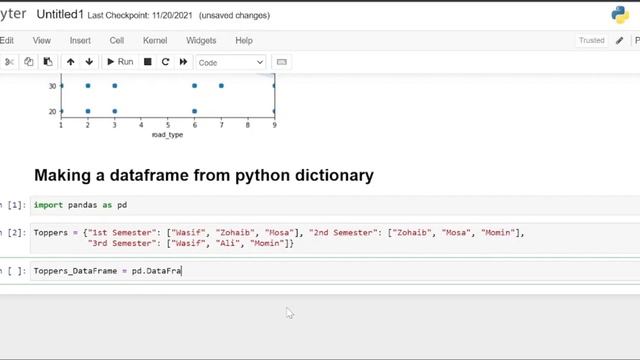Click the pencil edit mode icon
640x360 pixels.
tap(620, 40)
